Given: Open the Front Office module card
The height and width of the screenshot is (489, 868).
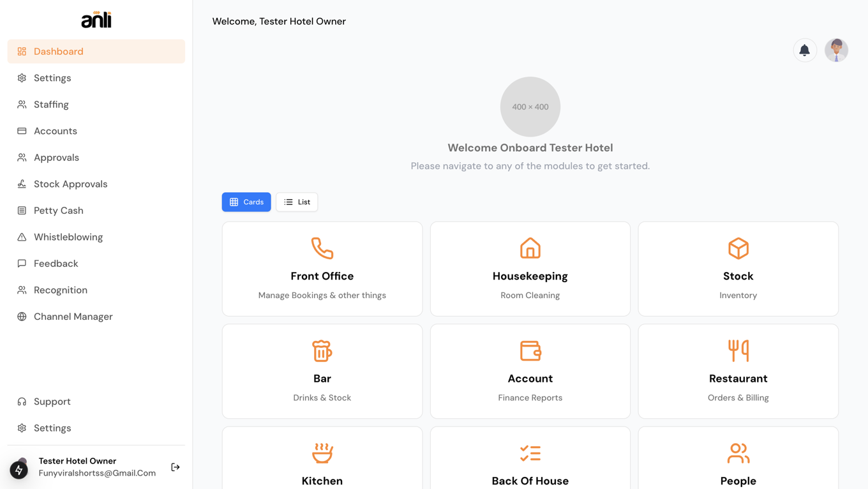Looking at the screenshot, I should click(x=322, y=269).
